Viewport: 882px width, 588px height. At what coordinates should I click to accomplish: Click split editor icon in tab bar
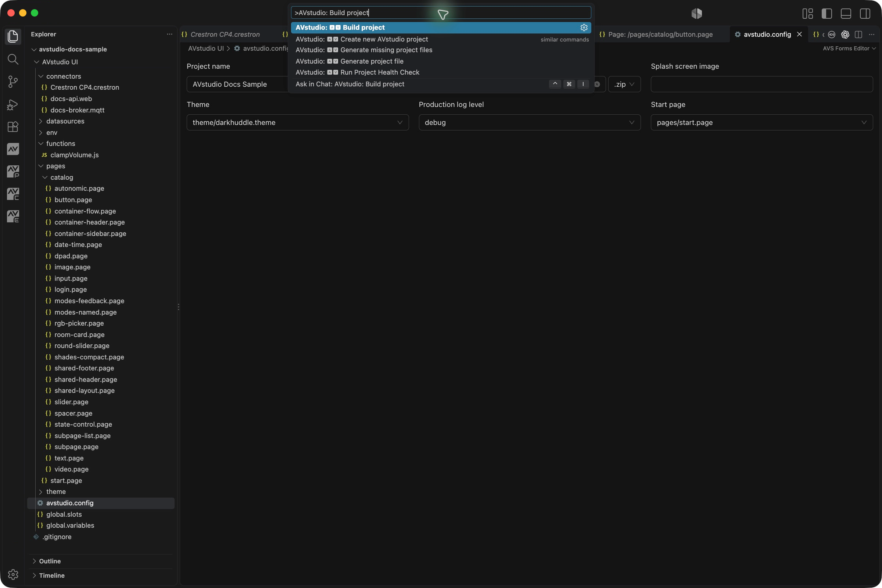point(858,35)
